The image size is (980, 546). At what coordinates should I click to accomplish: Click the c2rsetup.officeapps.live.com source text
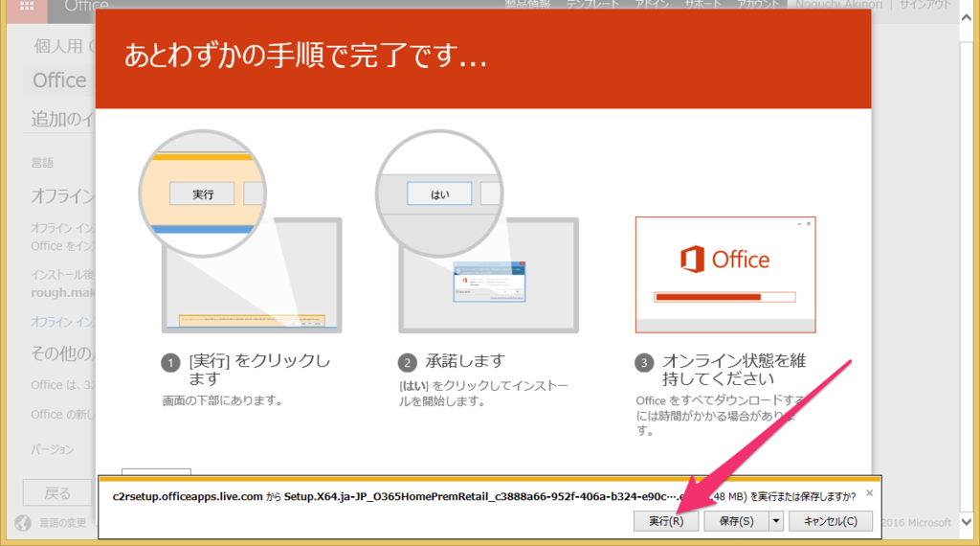[x=188, y=496]
